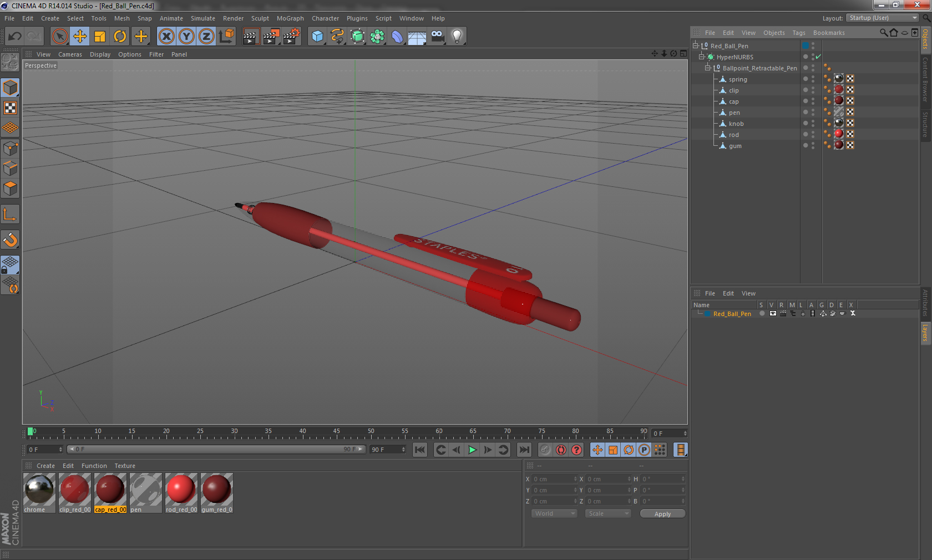Go to end of animation
The height and width of the screenshot is (560, 932).
(x=524, y=450)
